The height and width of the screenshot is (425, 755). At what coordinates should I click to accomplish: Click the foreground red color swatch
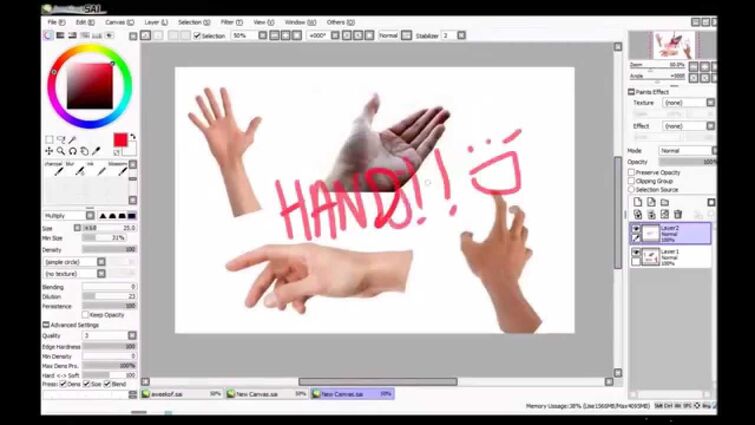120,140
